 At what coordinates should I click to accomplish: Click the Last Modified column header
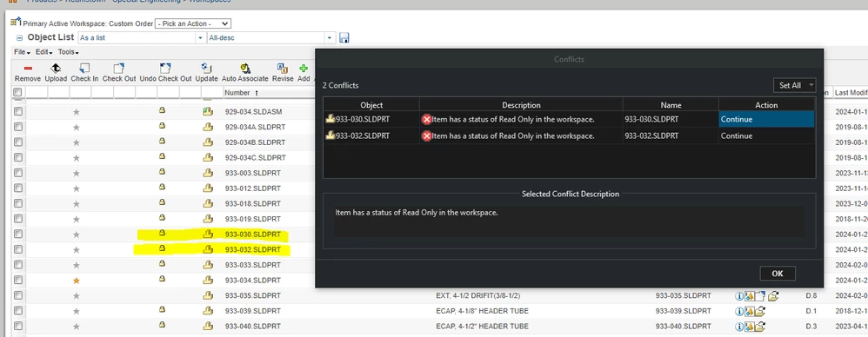tap(851, 93)
